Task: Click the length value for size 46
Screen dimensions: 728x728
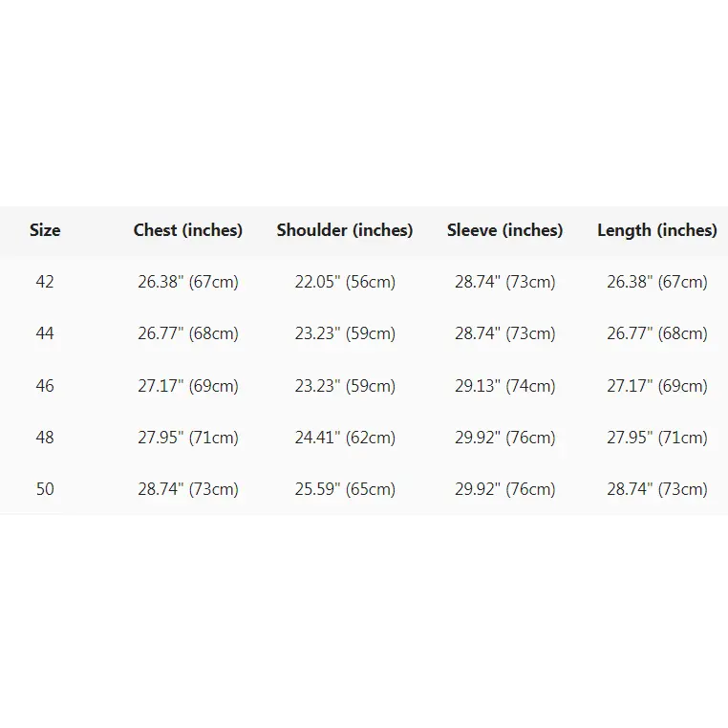Action: coord(657,386)
